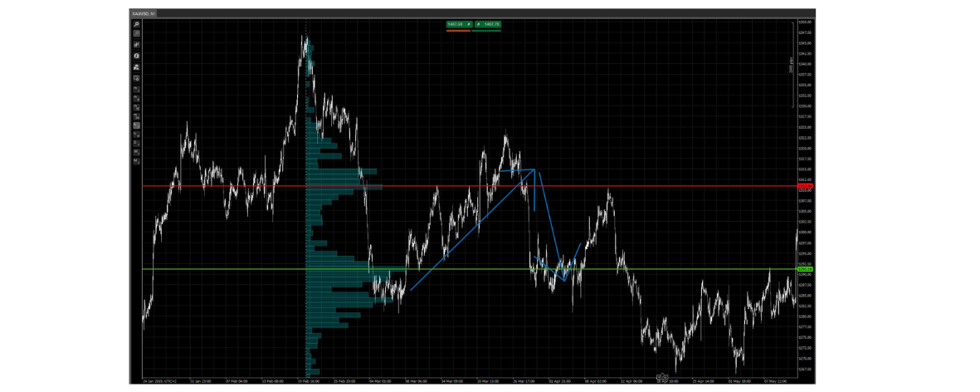Open the chart type bars icon

tap(136, 44)
